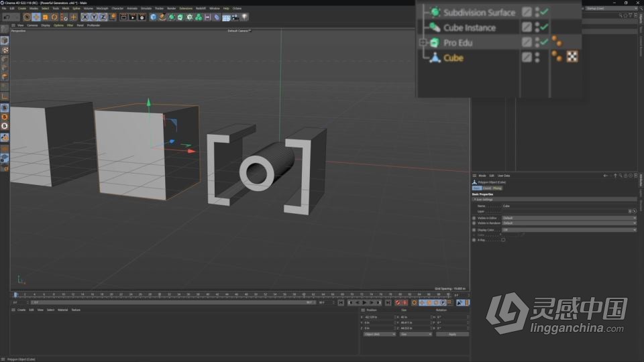Open Object (Rel) coordinate dropdown

(x=380, y=334)
